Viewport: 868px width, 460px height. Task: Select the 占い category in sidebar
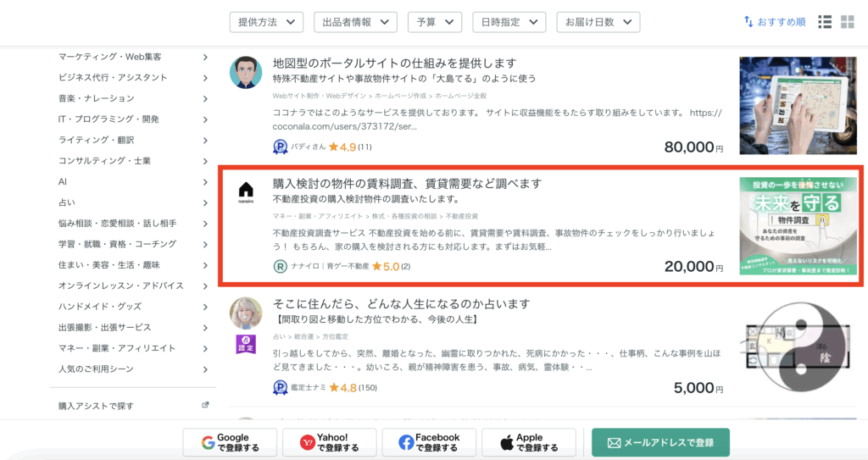tap(66, 202)
